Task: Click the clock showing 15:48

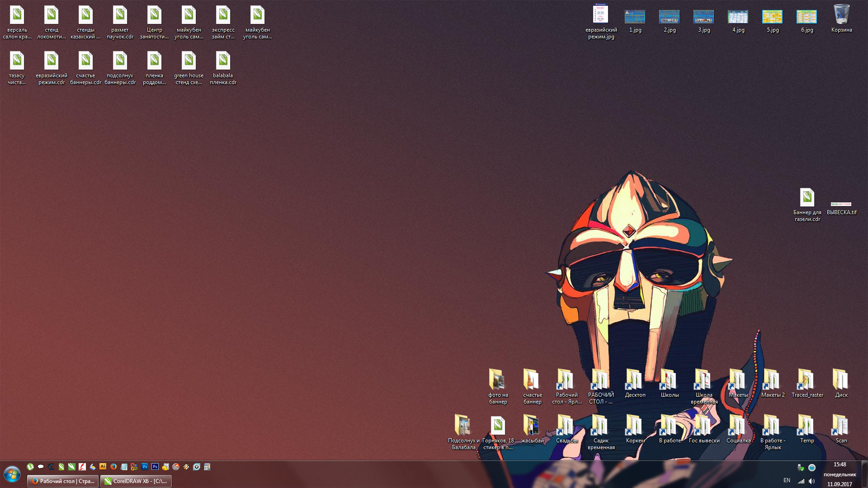Action: click(840, 465)
